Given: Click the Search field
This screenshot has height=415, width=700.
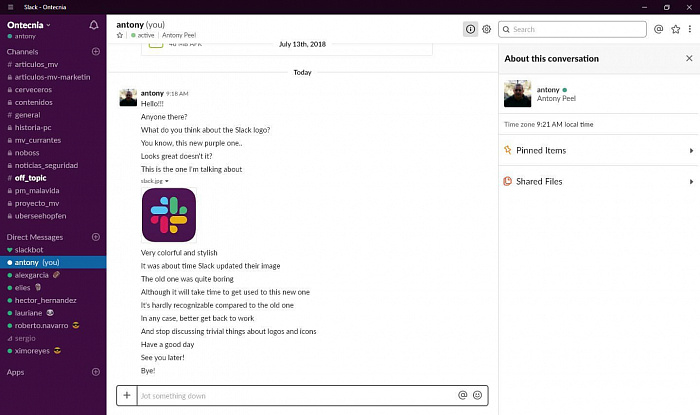Looking at the screenshot, I should 572,29.
